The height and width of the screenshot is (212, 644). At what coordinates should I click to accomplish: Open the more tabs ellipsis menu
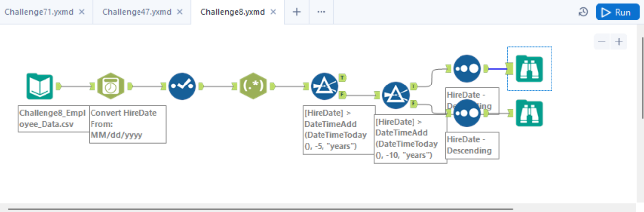(x=322, y=12)
